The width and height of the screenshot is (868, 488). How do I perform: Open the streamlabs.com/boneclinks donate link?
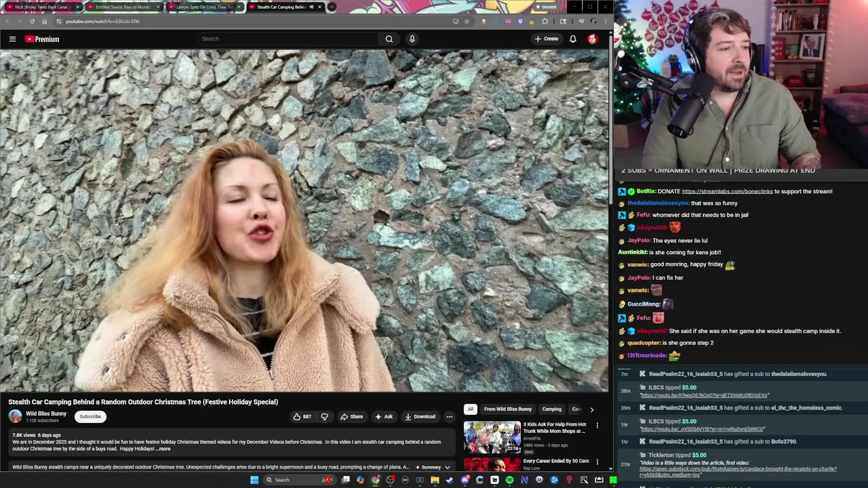(727, 192)
